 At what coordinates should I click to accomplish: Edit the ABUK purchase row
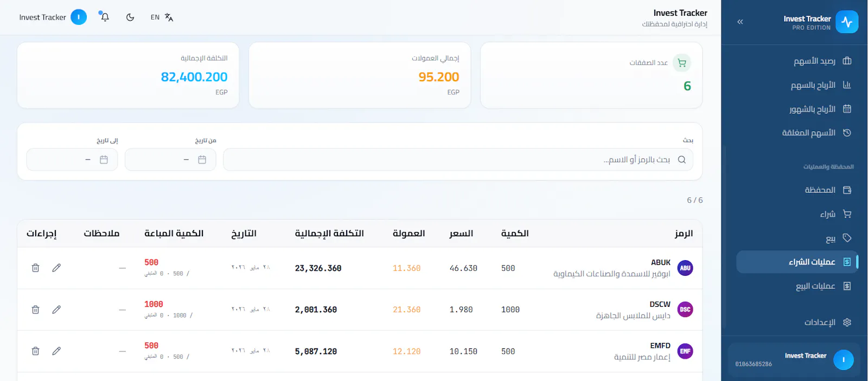(56, 268)
